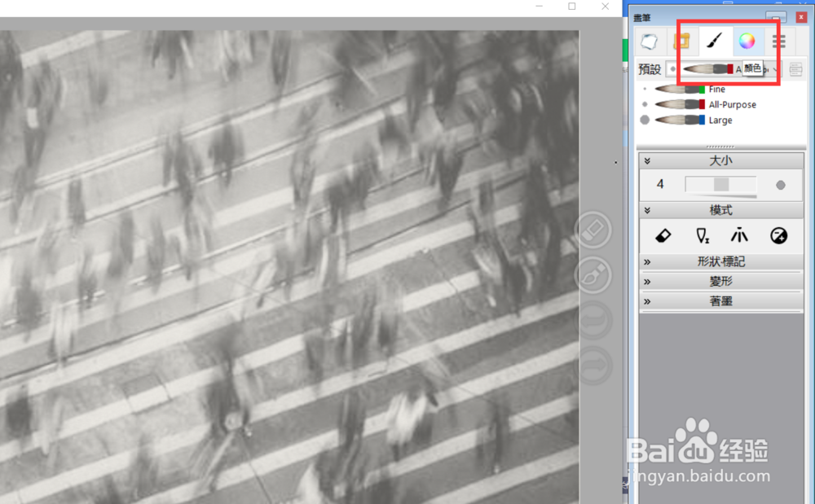Expand the 變形 section
The width and height of the screenshot is (815, 504).
pos(721,282)
